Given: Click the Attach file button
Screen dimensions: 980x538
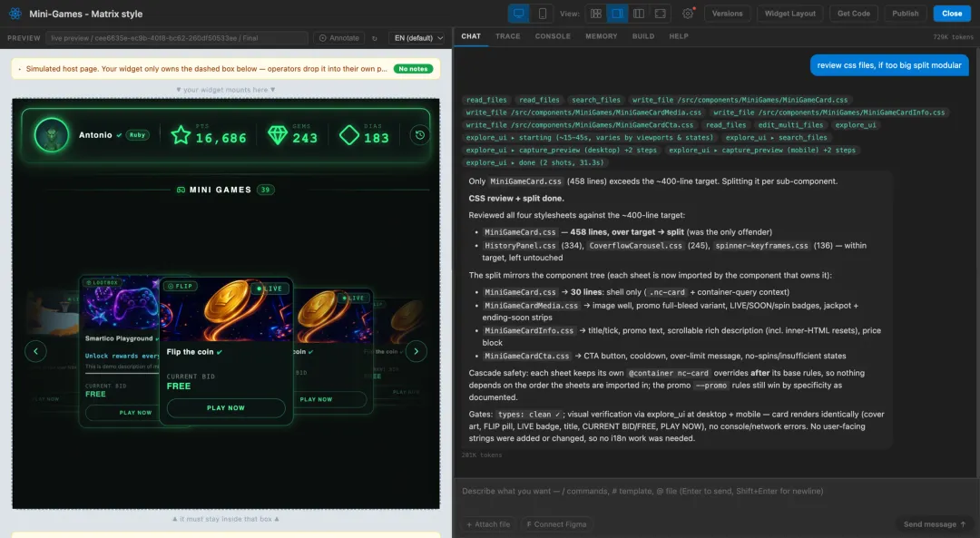Looking at the screenshot, I should click(x=488, y=524).
